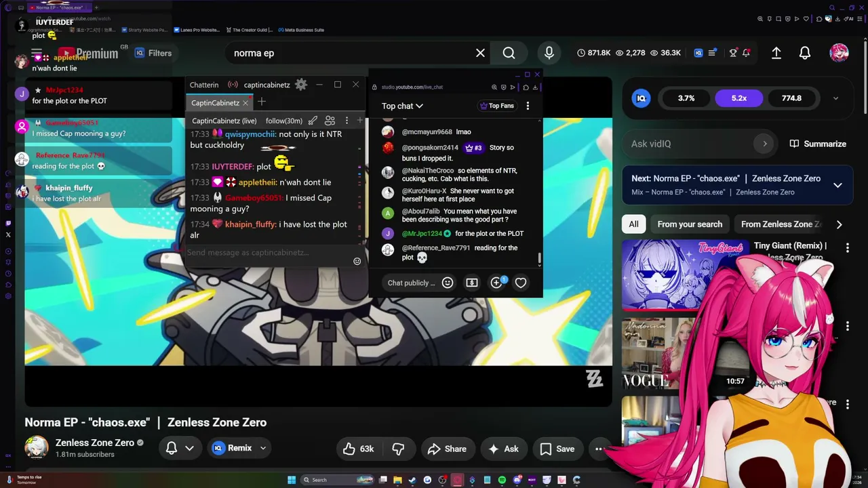868x488 pixels.
Task: Open the subscription notification bell dropdown
Action: 180,449
